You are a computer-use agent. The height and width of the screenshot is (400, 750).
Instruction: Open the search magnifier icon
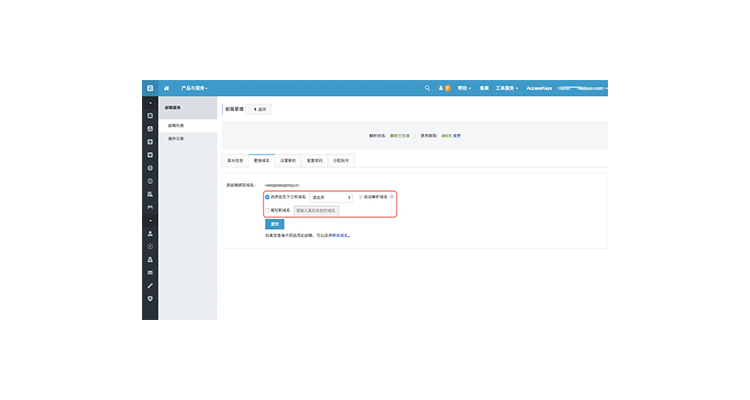[x=427, y=88]
